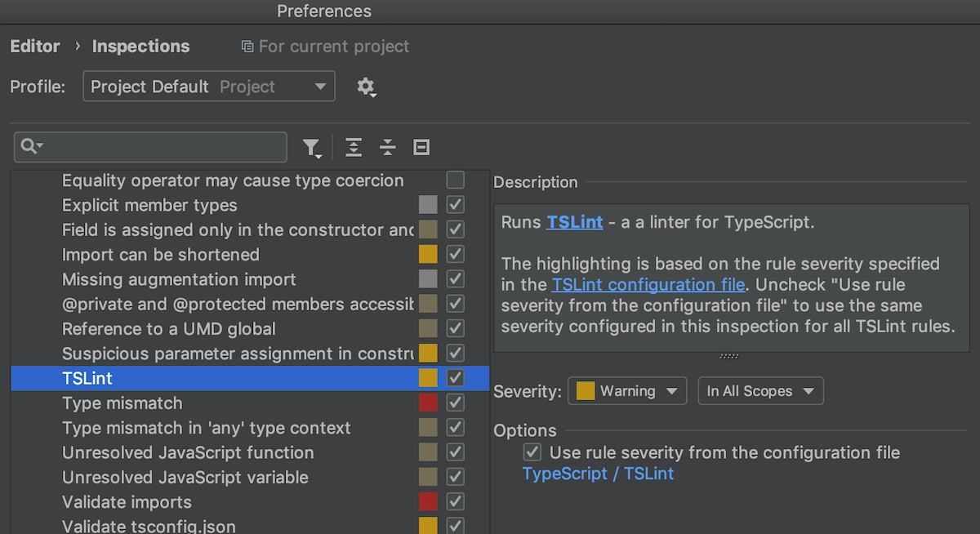Uncheck the 'Missing augmentation import' checkbox
Viewport: 980px width, 534px height.
(x=456, y=278)
